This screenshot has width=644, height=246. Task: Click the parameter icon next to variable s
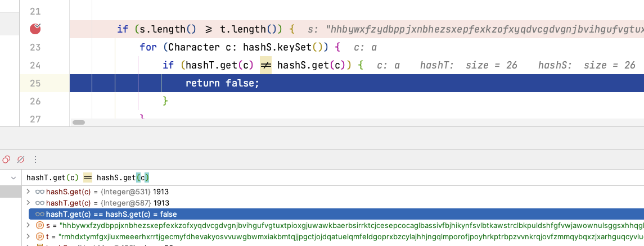[x=40, y=225]
